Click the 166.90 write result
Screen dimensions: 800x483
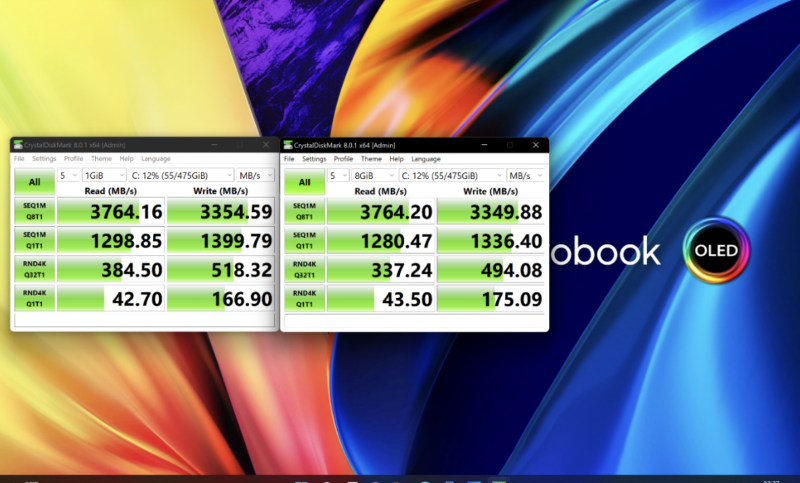221,298
